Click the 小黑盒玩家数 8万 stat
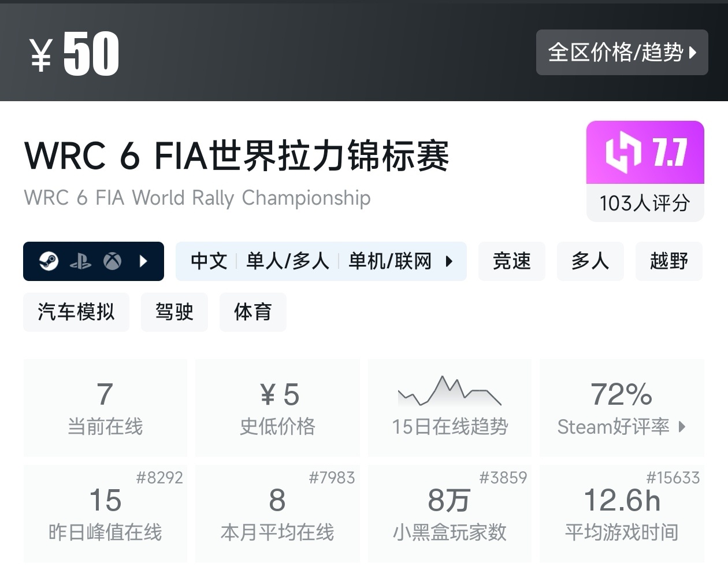 pyautogui.click(x=450, y=513)
